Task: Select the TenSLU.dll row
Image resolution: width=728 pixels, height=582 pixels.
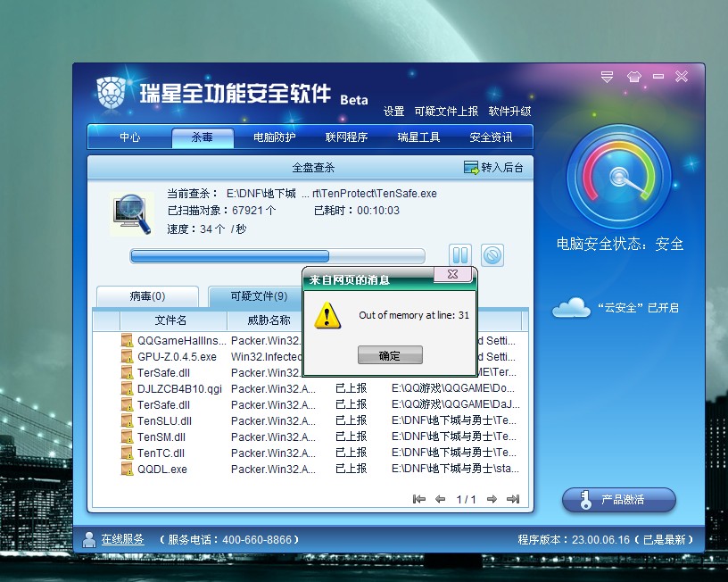Action: coord(310,420)
